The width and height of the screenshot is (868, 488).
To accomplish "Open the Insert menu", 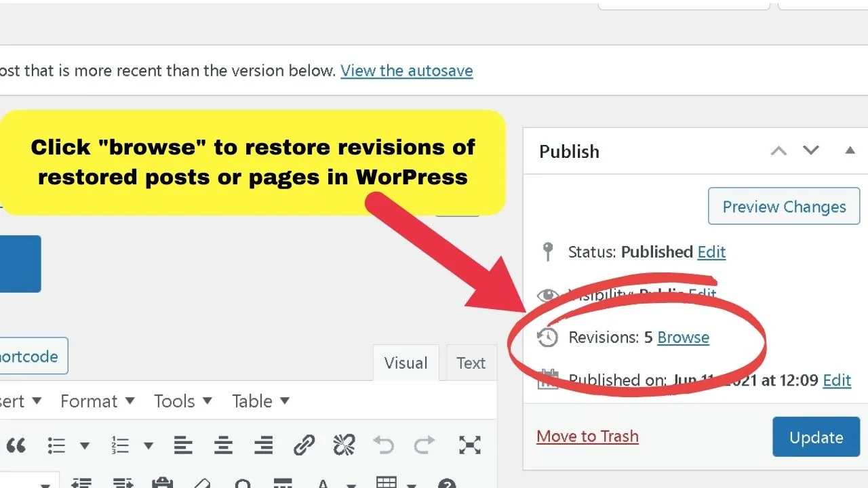I will 20,401.
